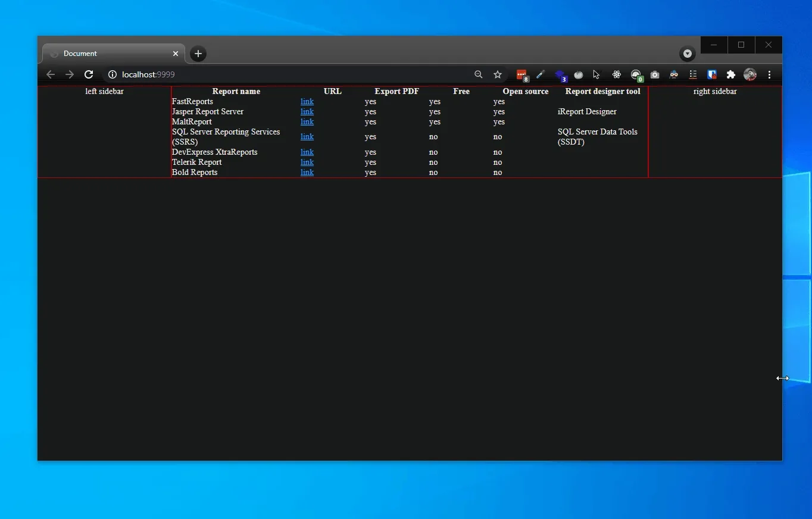Open the DevExpress XtraReports link
This screenshot has width=812, height=519.
coord(307,152)
